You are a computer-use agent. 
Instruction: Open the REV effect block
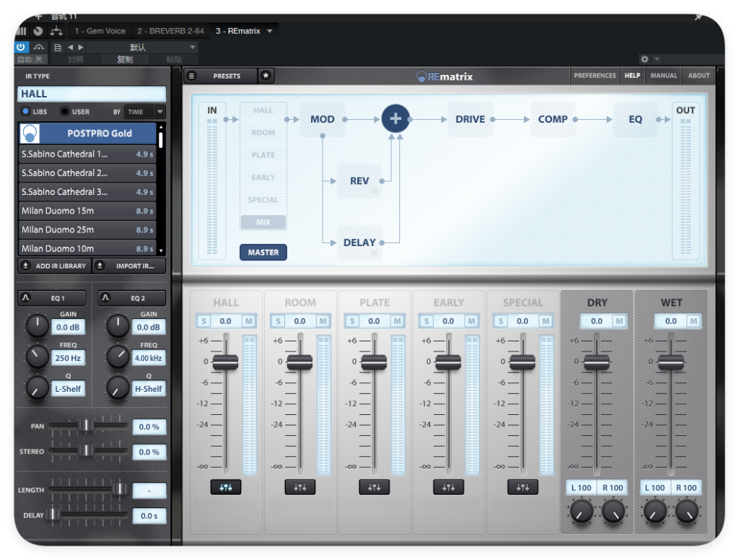359,181
